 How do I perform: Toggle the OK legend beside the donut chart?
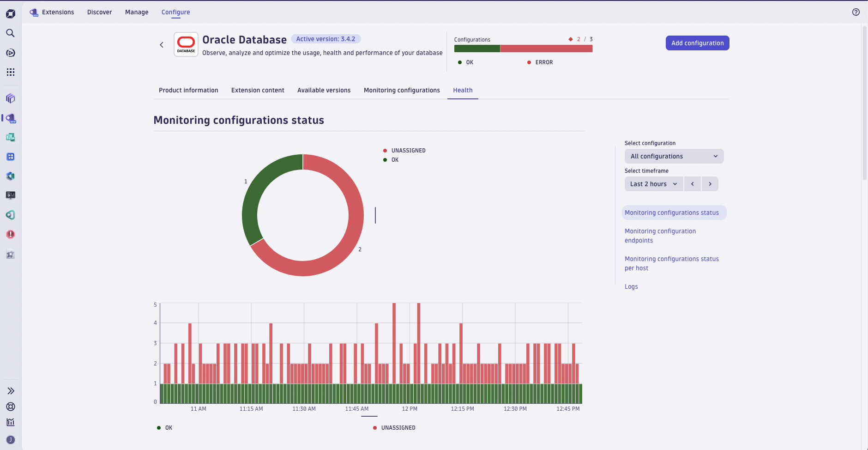tap(391, 160)
